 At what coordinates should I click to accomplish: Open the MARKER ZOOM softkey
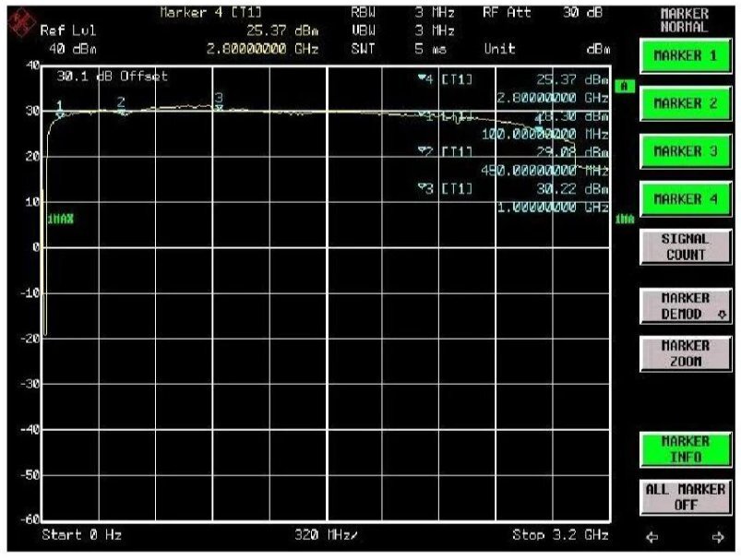[685, 353]
